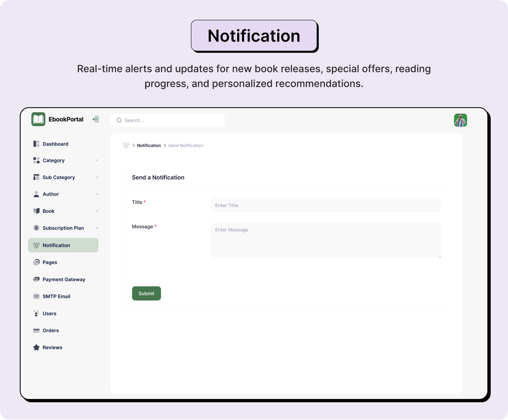
Task: Click the EbookPortal book logo icon
Action: point(38,119)
